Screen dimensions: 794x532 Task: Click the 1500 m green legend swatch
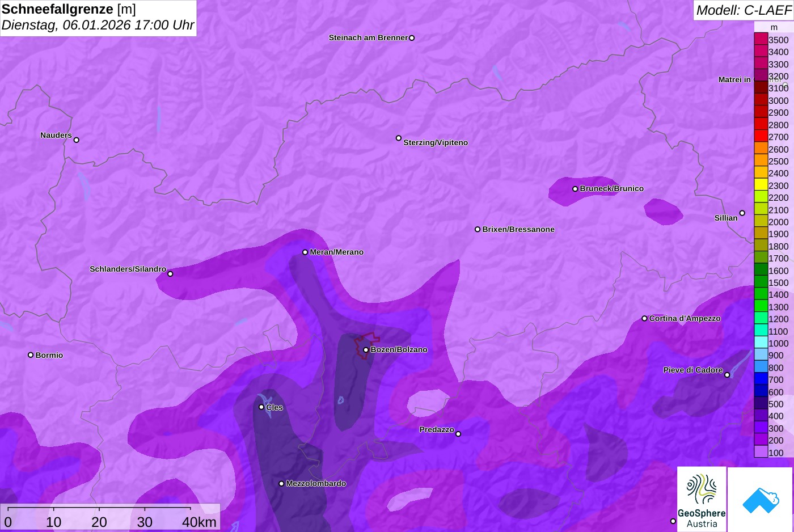761,282
